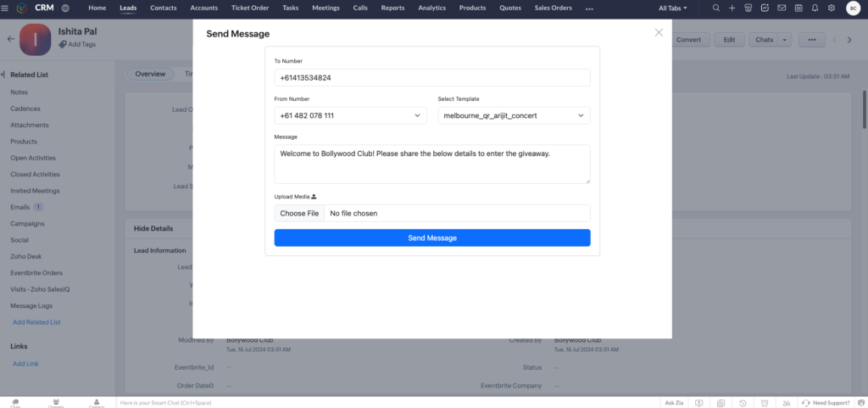Click the Choose File button
Viewport: 868px width, 408px height.
(299, 213)
